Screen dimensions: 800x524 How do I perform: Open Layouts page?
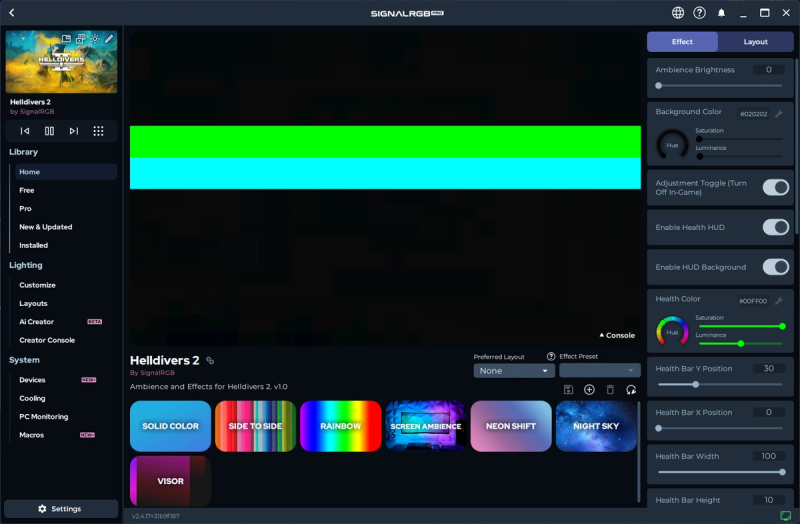click(x=33, y=304)
